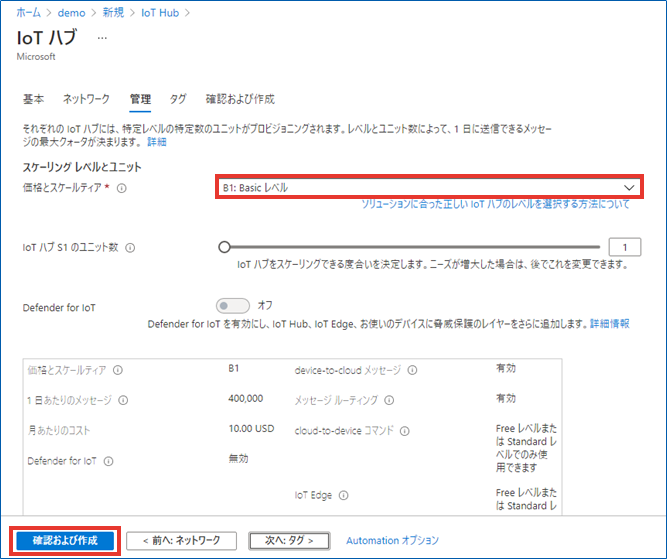
Task: Show info icon for Defender for IoT in summary table
Action: coord(108,461)
